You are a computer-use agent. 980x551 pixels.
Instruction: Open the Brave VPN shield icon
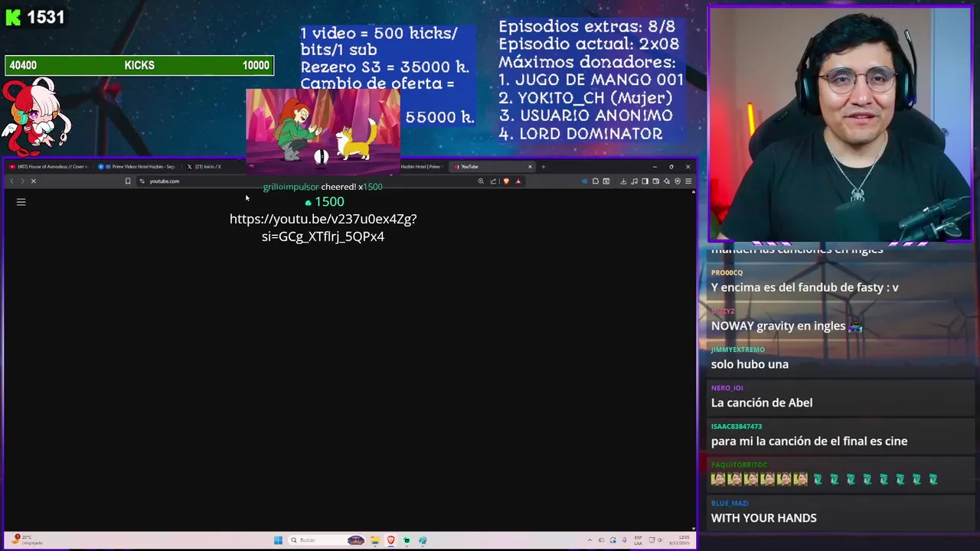[678, 181]
